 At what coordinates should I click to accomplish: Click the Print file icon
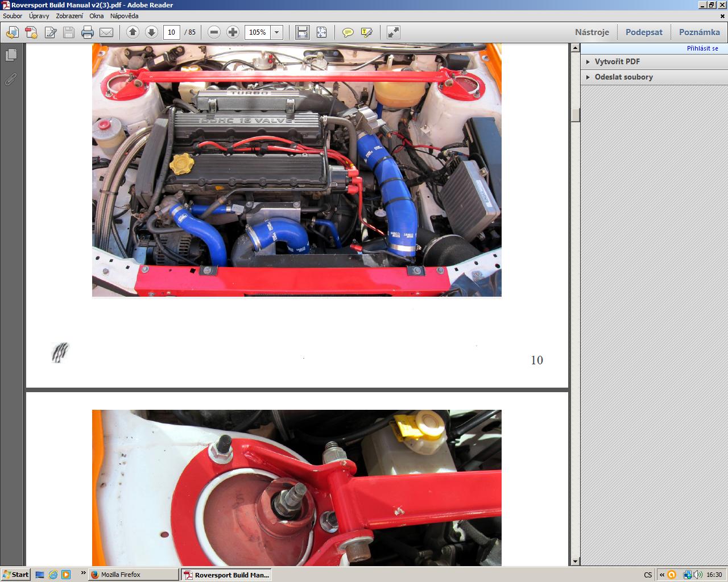pyautogui.click(x=87, y=32)
